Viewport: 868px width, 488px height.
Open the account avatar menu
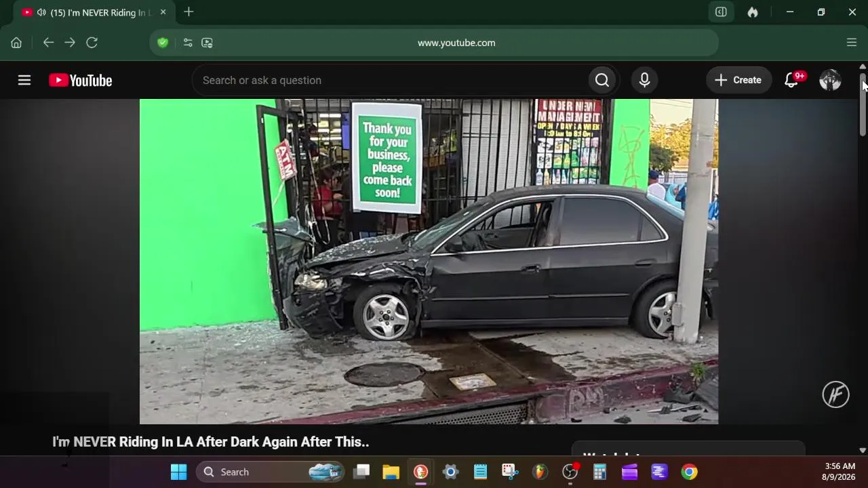(x=830, y=80)
